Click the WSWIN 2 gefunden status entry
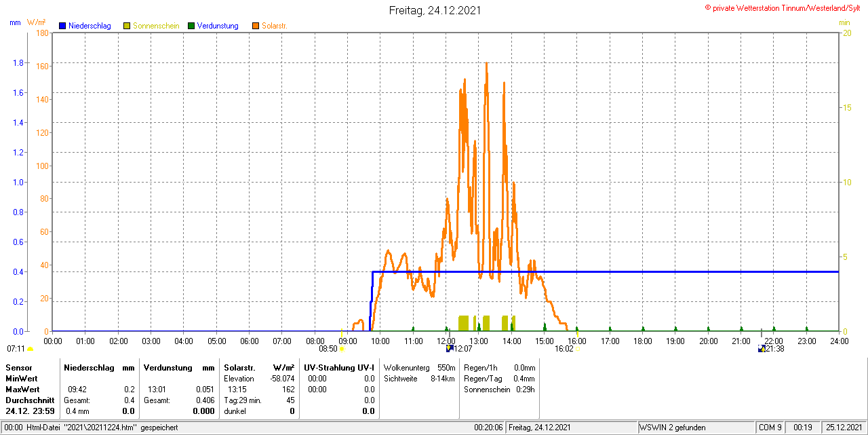Screen dimensions: 868x435 coord(673,428)
